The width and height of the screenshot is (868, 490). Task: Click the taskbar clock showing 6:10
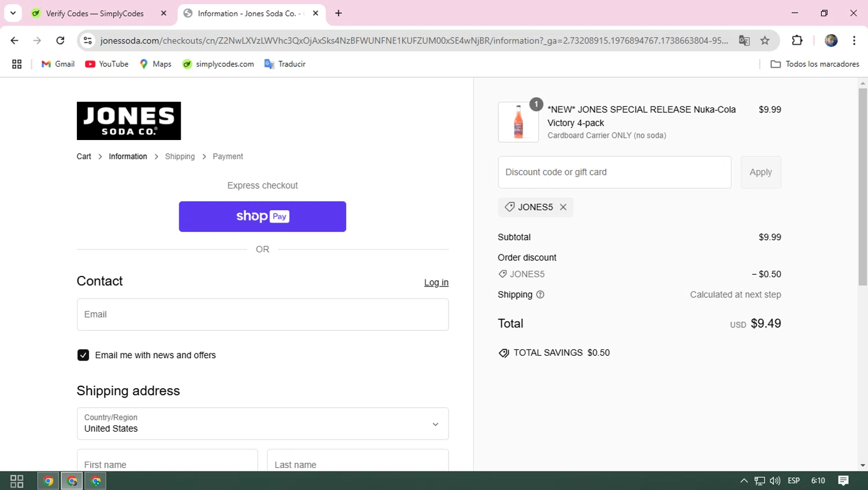click(818, 481)
